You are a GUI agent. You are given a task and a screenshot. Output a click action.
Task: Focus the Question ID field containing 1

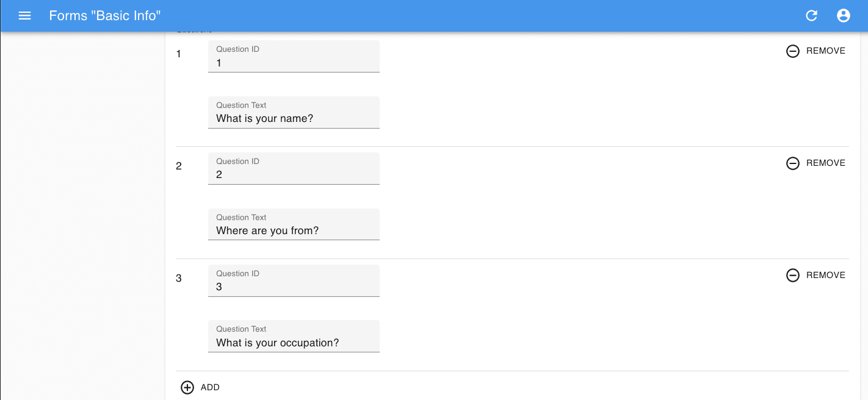point(294,62)
